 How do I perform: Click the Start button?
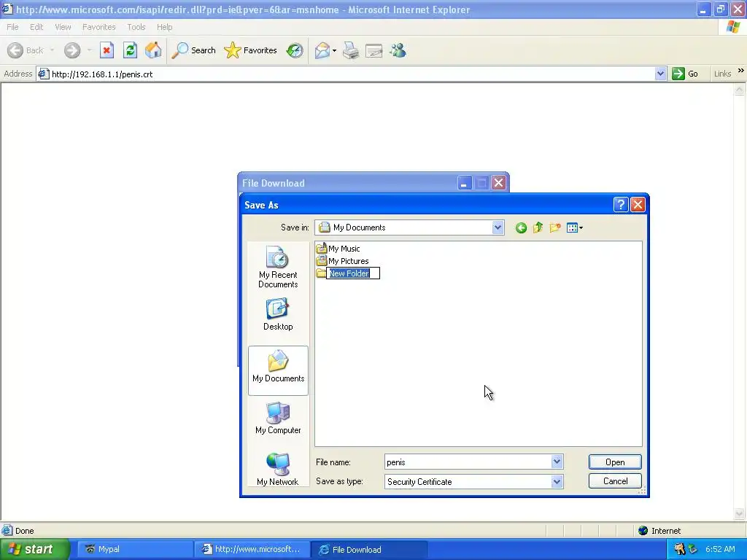pos(35,549)
